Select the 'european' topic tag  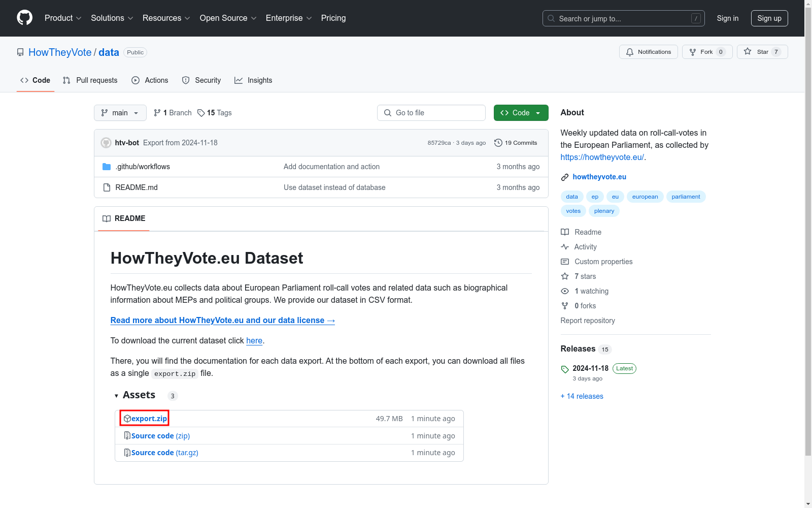coord(645,197)
